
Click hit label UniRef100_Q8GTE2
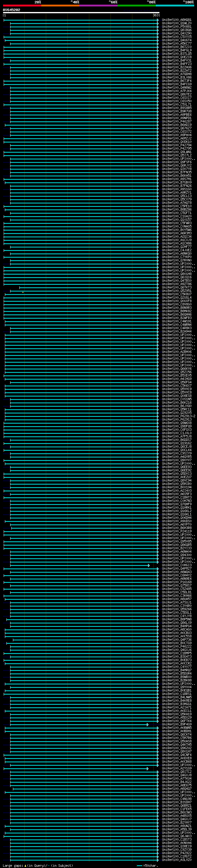click(x=176, y=94)
